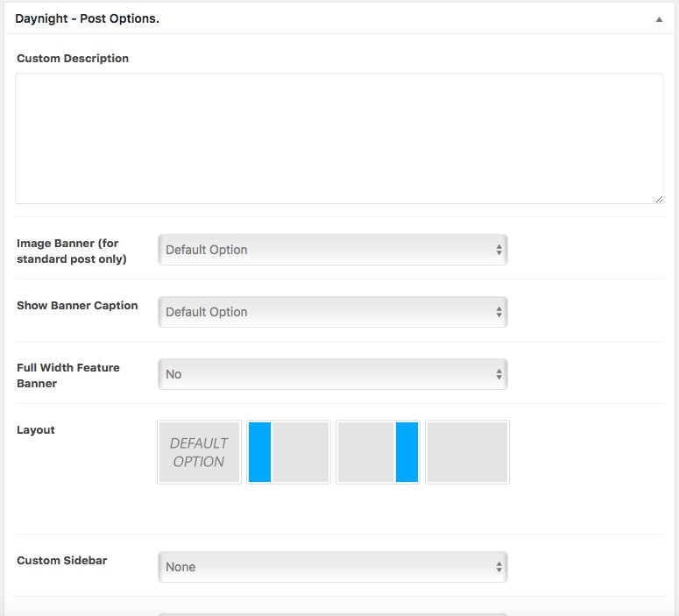Click inside the Custom Description text area
Viewport: 679px width, 616px height.
[x=339, y=138]
